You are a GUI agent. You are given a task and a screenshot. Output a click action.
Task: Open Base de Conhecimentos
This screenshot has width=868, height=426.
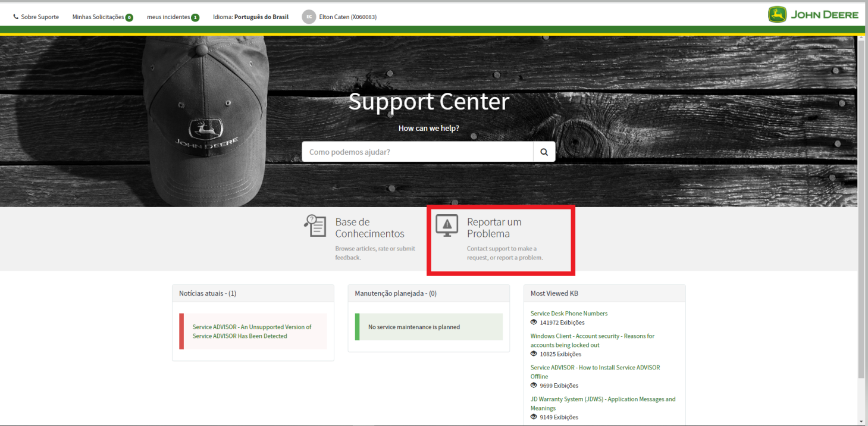tap(369, 228)
